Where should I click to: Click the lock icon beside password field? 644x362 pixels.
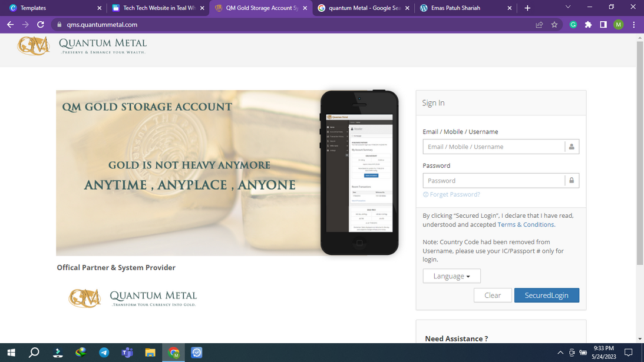coord(572,181)
